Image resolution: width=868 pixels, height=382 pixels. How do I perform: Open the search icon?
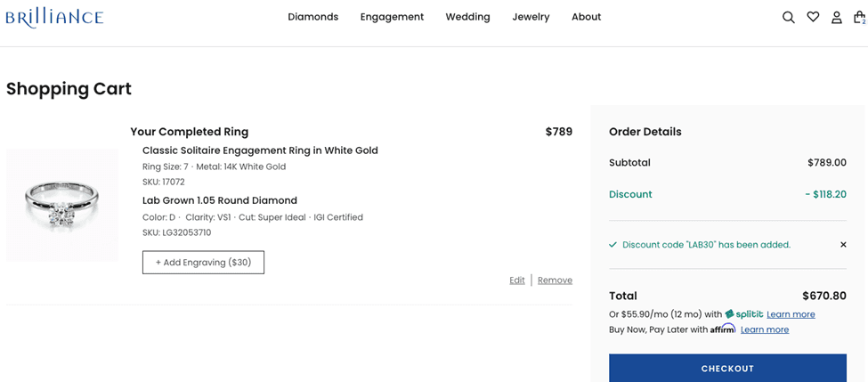click(788, 17)
